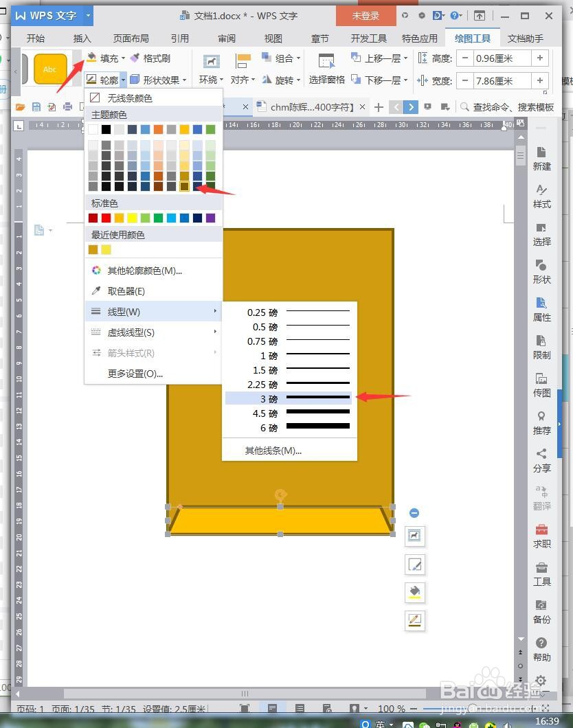This screenshot has height=728, width=573.
Task: Click the floating layout options button by shape
Action: (415, 536)
